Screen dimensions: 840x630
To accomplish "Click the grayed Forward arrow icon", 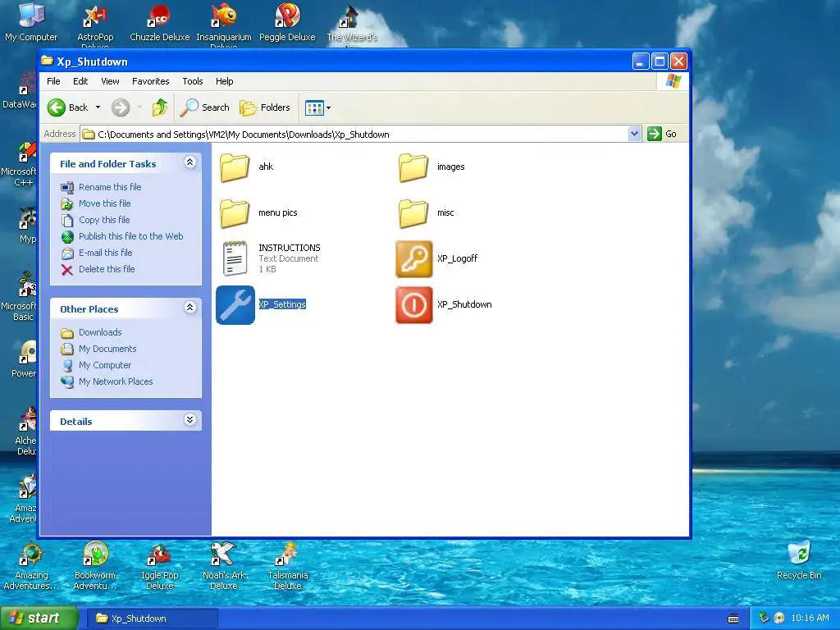I will (x=121, y=107).
